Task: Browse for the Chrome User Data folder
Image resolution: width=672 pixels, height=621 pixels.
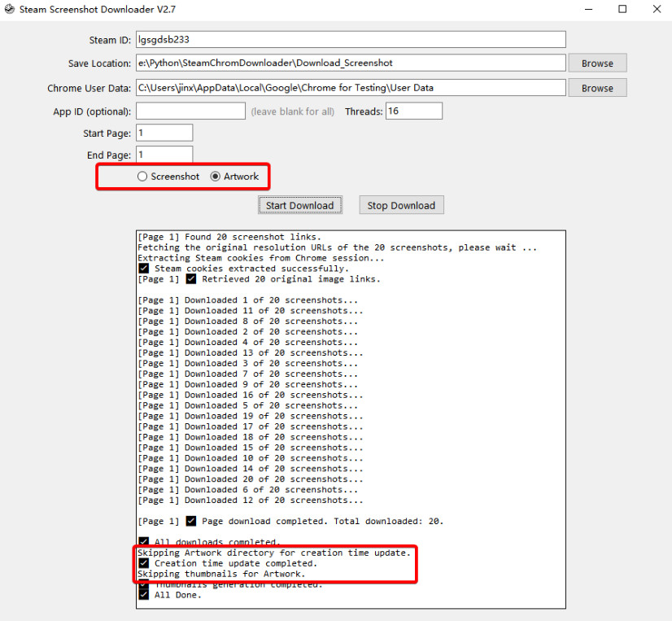Action: (x=597, y=88)
